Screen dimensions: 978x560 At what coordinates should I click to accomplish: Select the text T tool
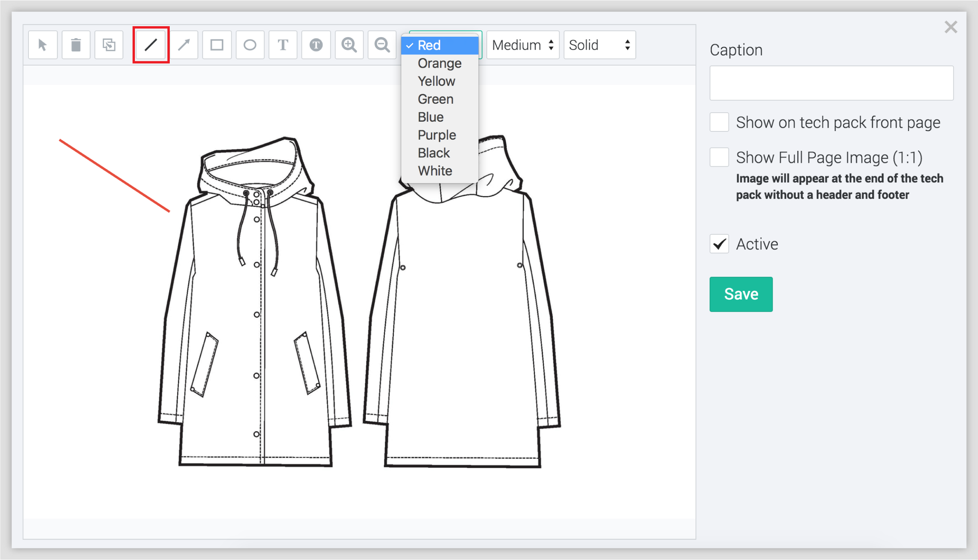[283, 45]
